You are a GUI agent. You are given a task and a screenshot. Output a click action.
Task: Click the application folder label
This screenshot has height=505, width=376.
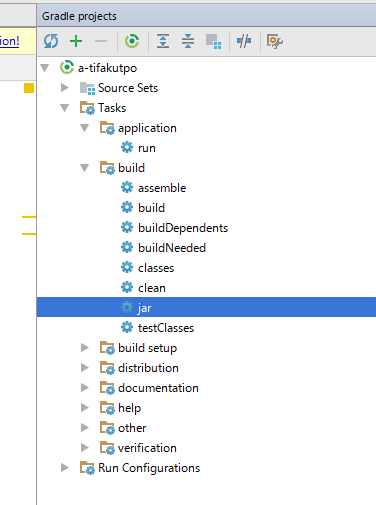point(147,128)
